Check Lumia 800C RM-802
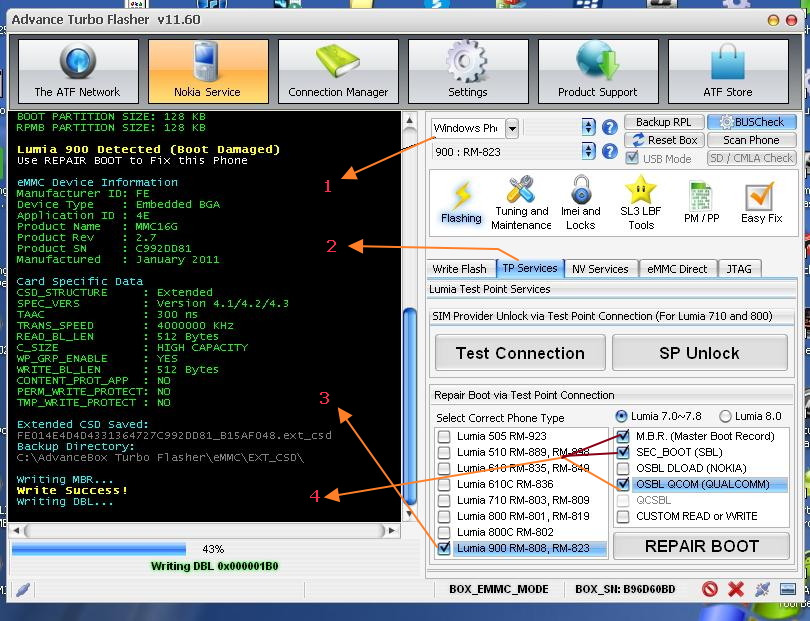Viewport: 810px width, 621px height. pyautogui.click(x=444, y=532)
